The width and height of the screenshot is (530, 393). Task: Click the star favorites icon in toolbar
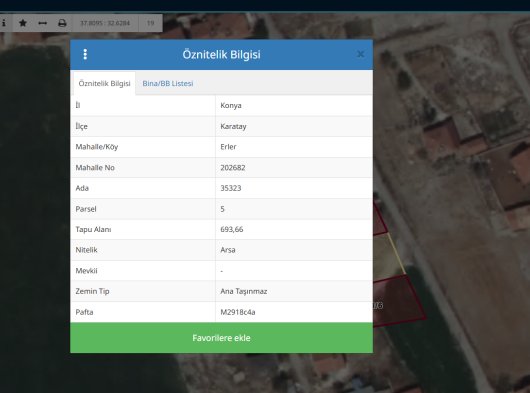(x=23, y=23)
